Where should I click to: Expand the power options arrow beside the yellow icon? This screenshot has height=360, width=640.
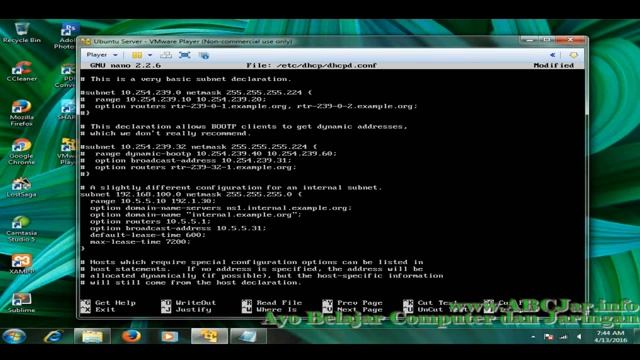150,55
